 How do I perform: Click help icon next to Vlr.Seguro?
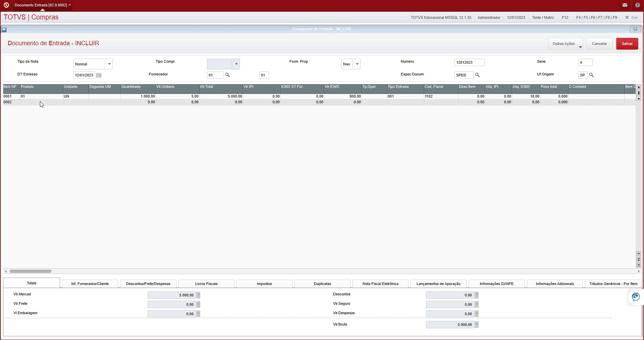(477, 304)
